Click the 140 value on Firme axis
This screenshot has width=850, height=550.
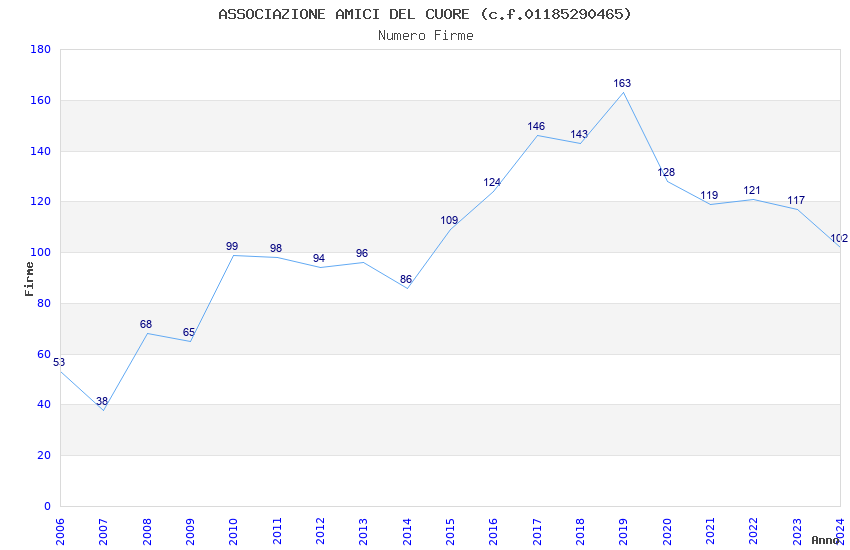pos(41,151)
